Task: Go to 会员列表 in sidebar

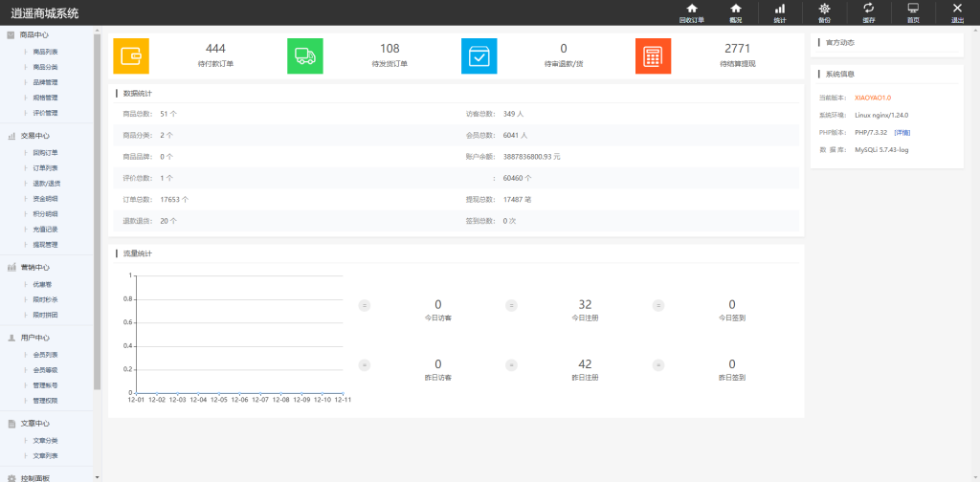Action: pos(45,354)
